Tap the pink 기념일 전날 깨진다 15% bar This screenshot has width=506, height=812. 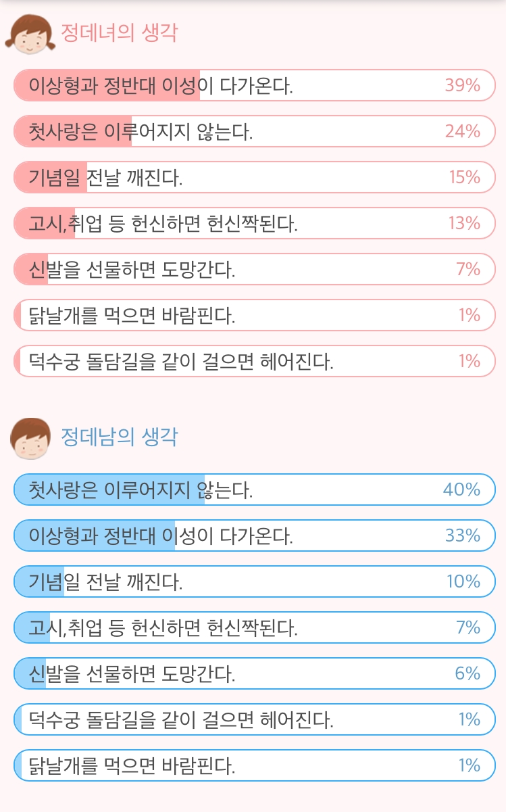(255, 177)
